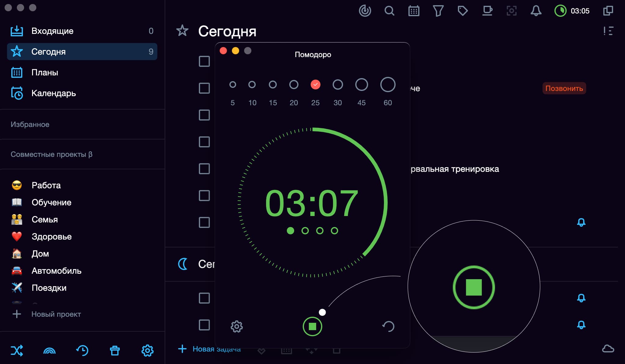Open Календарь in sidebar
The image size is (625, 364).
point(82,93)
